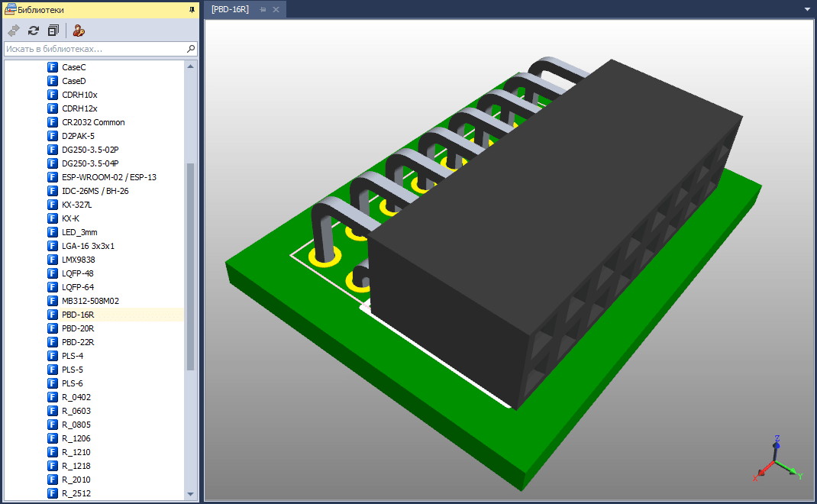Choose resistor footprint R_1210
This screenshot has width=817, height=504.
[76, 452]
